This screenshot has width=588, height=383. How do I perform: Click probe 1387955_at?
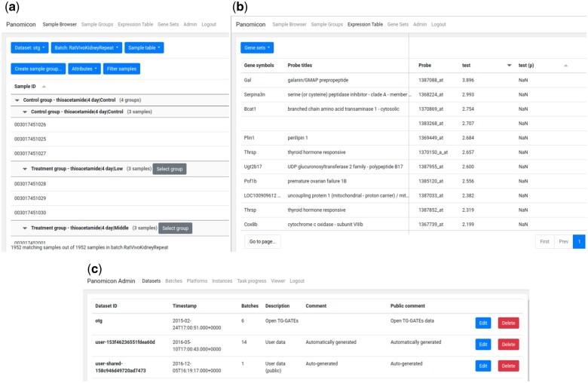point(431,167)
